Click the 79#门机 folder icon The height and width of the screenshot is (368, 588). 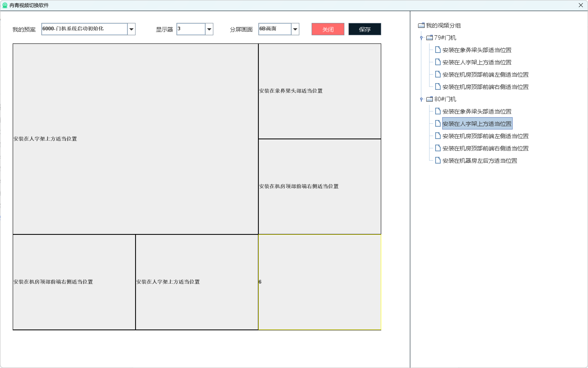[x=430, y=38]
